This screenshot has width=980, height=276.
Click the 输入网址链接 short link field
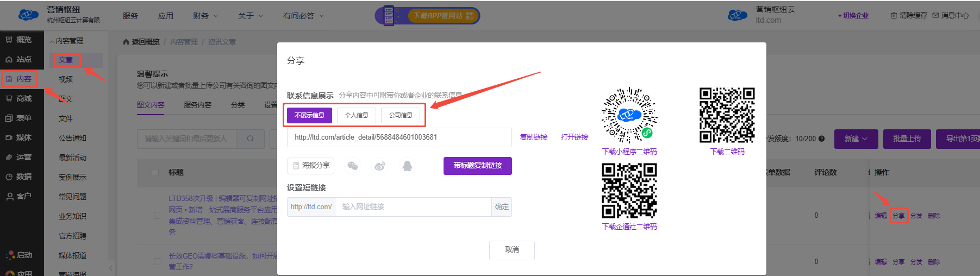click(x=413, y=207)
